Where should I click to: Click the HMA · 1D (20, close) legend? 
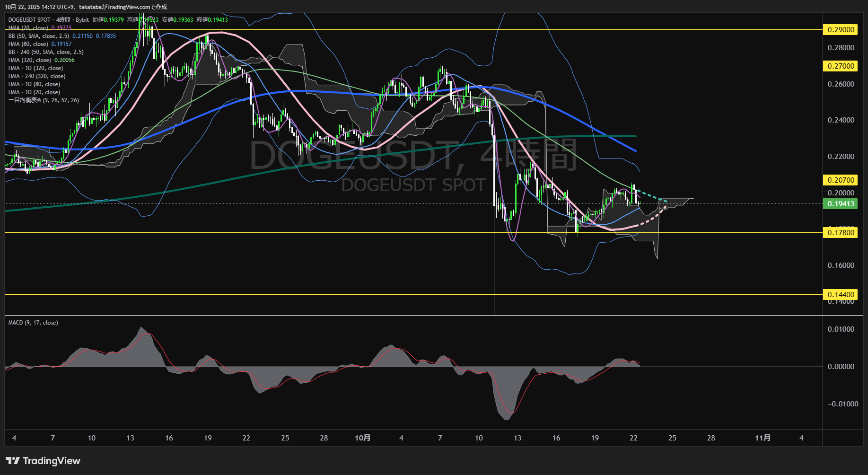pyautogui.click(x=34, y=92)
